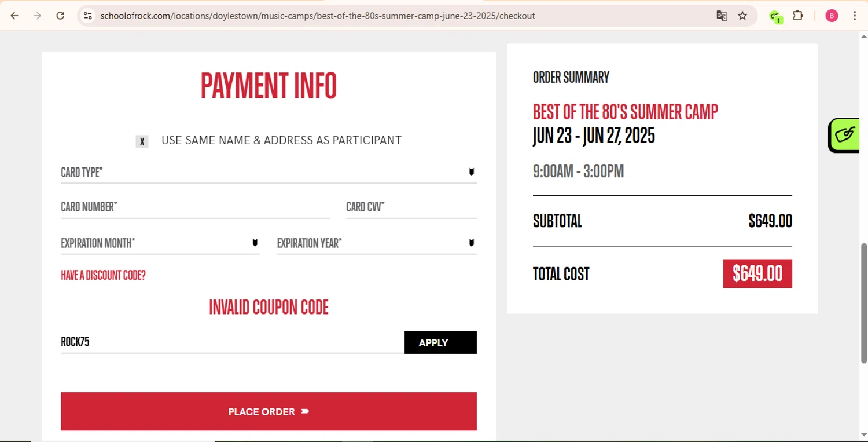Screen dimensions: 868x442
Task: Focus the Card CVV field
Action: pos(411,207)
